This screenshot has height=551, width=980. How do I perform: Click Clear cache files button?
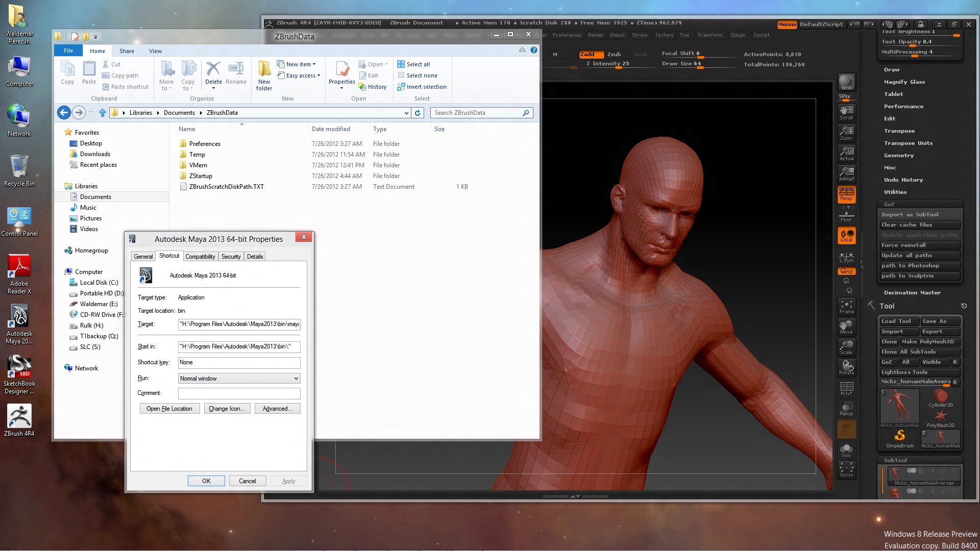click(x=920, y=225)
